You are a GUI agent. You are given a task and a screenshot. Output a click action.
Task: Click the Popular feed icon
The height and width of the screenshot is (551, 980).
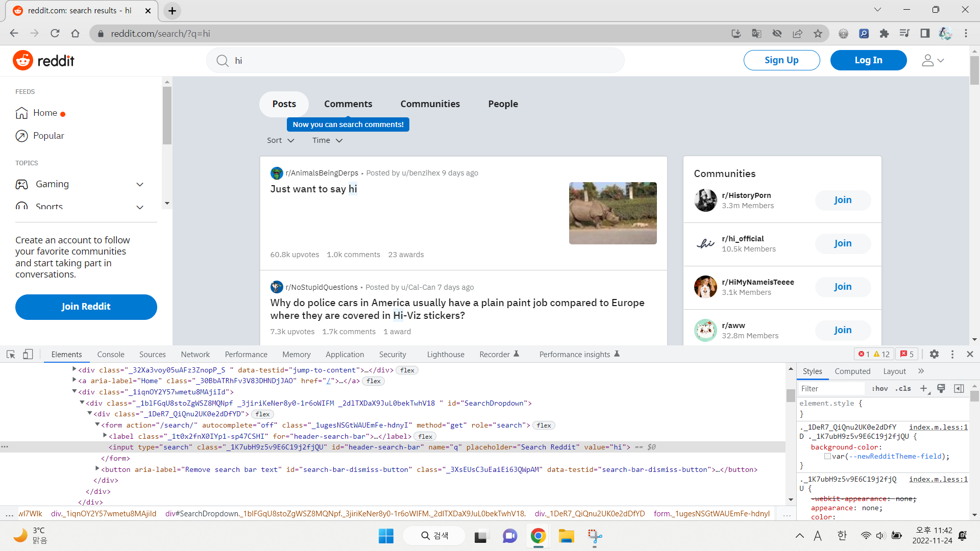(x=21, y=136)
